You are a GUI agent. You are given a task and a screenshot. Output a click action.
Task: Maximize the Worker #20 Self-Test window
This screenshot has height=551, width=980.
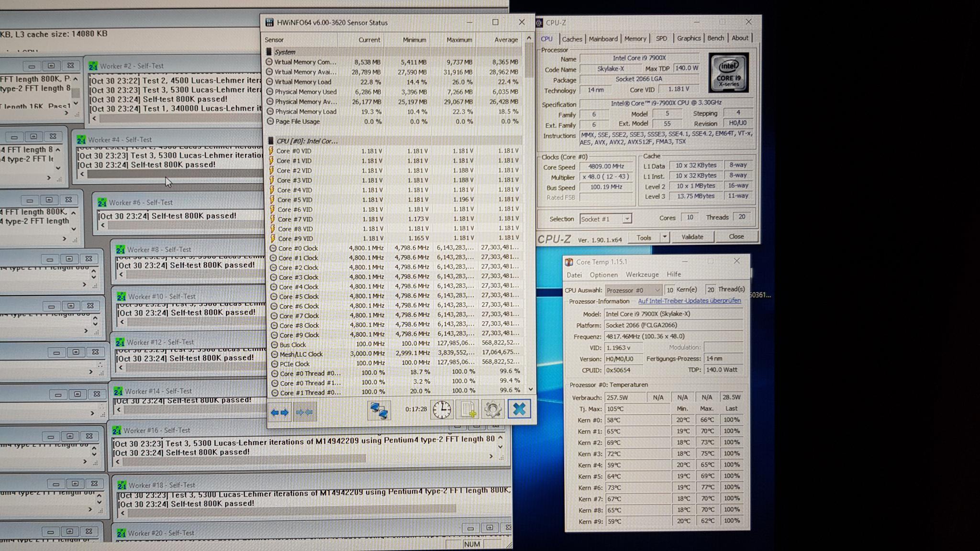point(489,528)
